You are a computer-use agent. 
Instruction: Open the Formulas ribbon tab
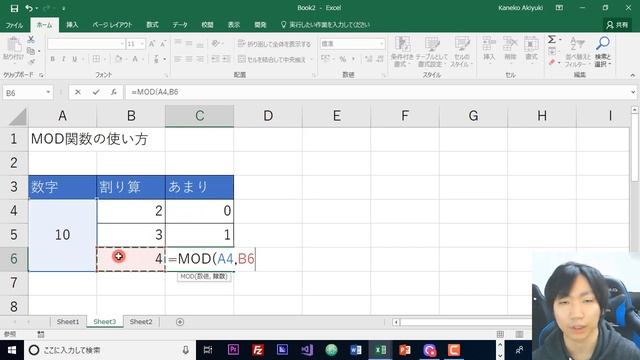click(152, 25)
